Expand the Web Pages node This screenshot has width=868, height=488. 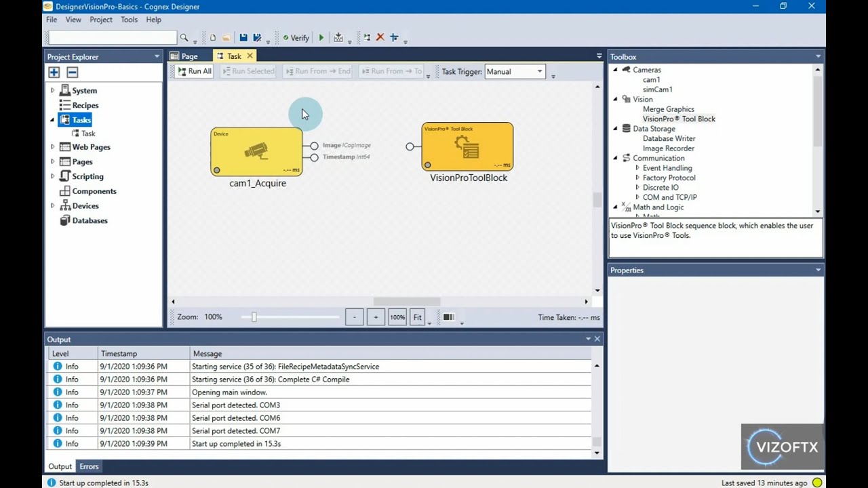(52, 147)
